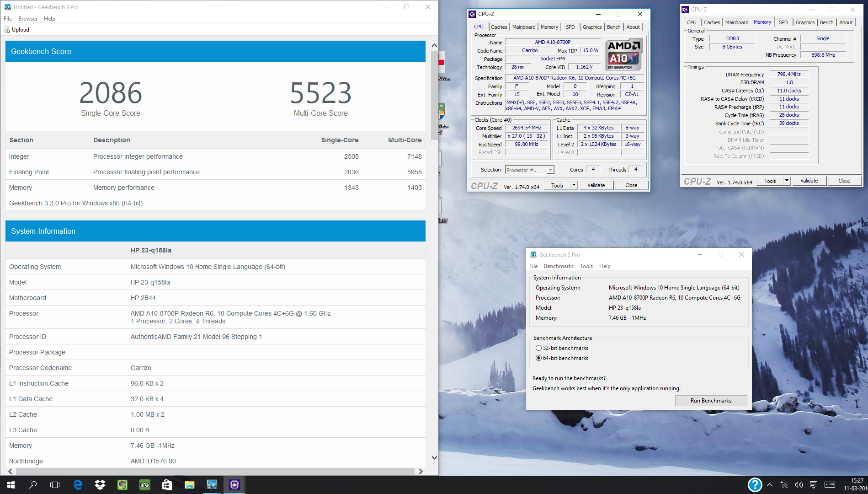Open the Windows Start menu
868x494 pixels.
pos(11,485)
